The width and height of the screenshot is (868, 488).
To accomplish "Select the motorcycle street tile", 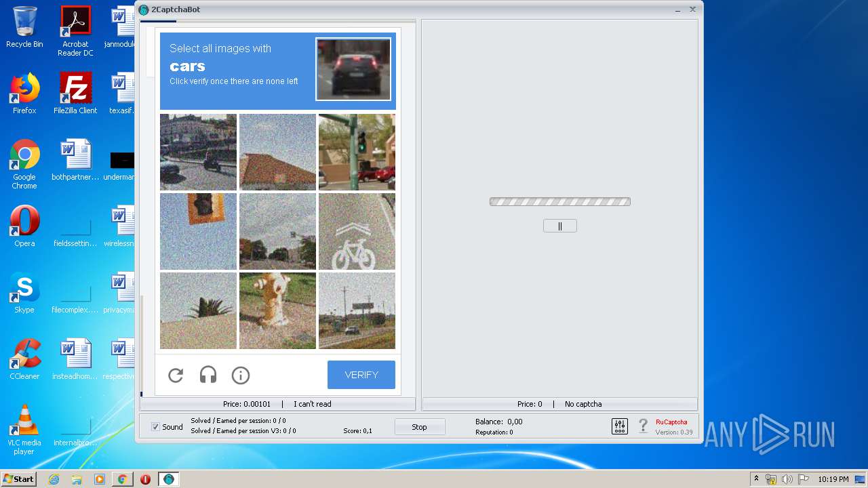I will (x=198, y=152).
